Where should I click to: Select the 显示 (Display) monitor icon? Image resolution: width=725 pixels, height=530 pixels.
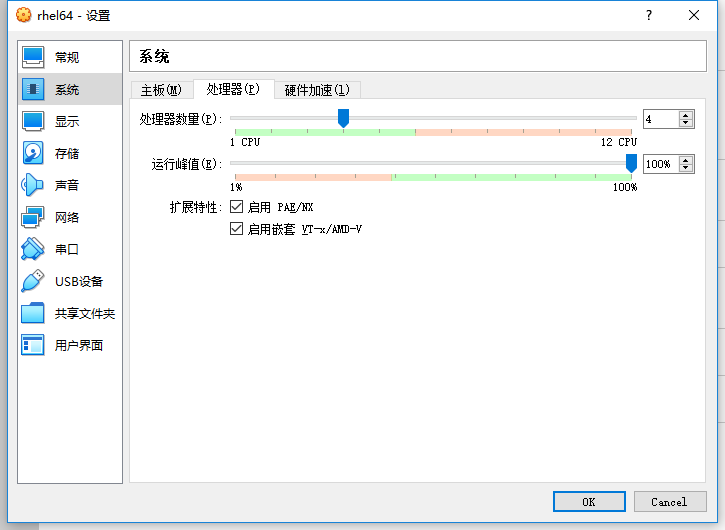34,121
